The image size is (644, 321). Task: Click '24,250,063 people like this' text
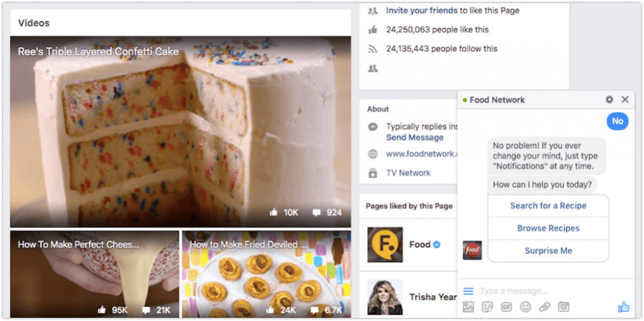pos(437,30)
